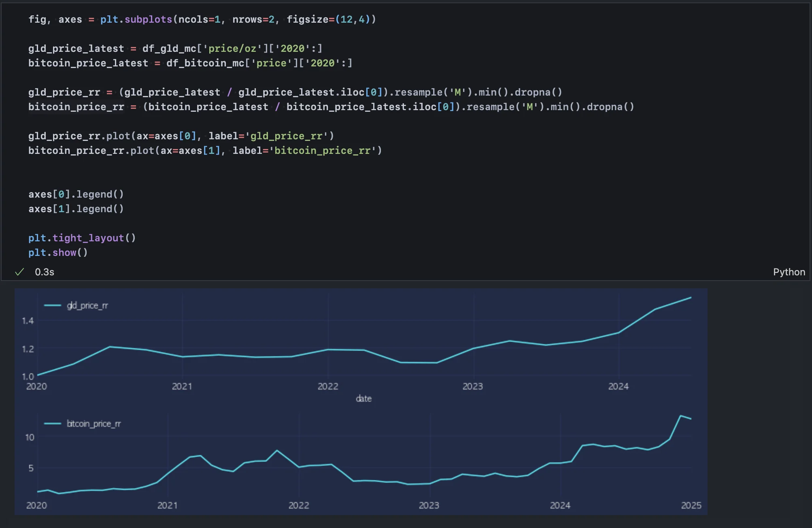
Task: Click the plt.subplots call in first line
Action: pos(136,19)
